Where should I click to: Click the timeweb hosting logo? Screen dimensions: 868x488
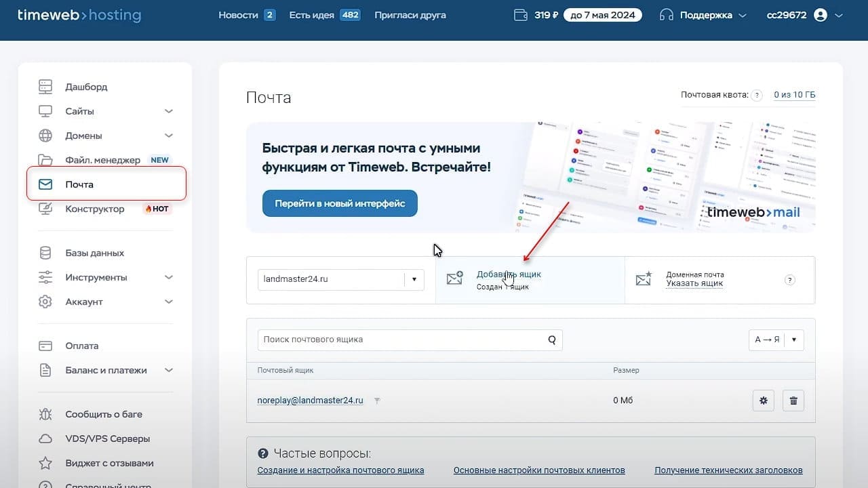click(79, 15)
